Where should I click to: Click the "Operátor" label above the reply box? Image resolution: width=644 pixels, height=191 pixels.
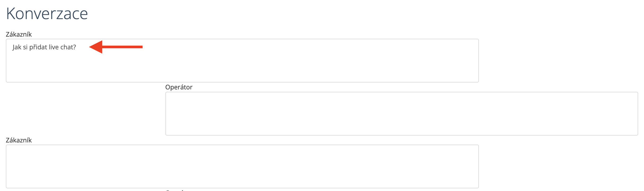tap(179, 87)
